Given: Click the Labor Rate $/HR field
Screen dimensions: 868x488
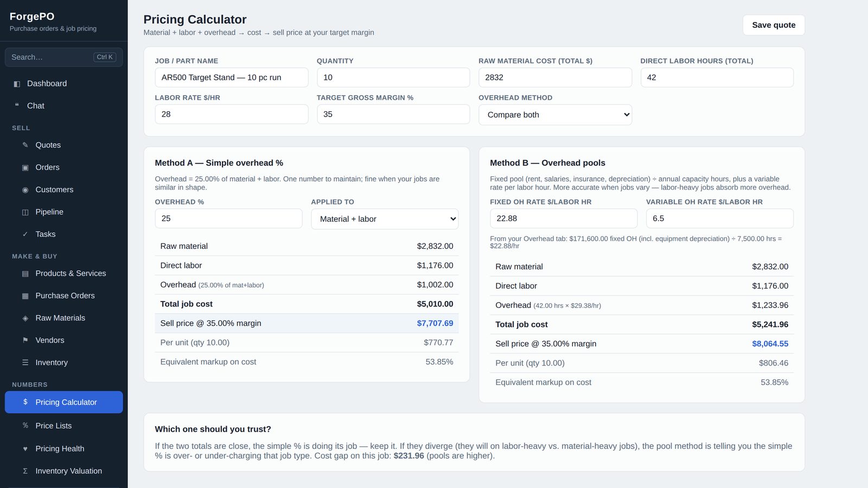Looking at the screenshot, I should [232, 114].
